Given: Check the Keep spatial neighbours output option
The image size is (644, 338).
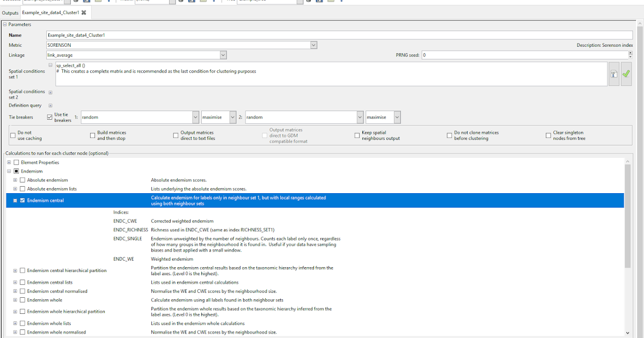Looking at the screenshot, I should pyautogui.click(x=356, y=135).
